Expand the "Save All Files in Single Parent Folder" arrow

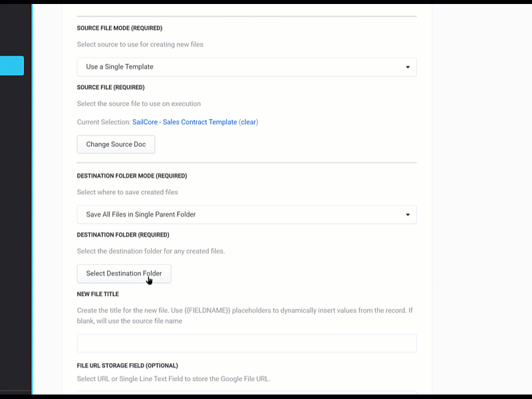407,214
